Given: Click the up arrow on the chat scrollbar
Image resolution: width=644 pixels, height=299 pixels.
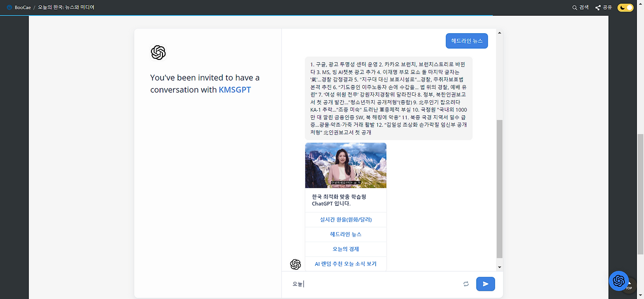Looking at the screenshot, I should 499,32.
